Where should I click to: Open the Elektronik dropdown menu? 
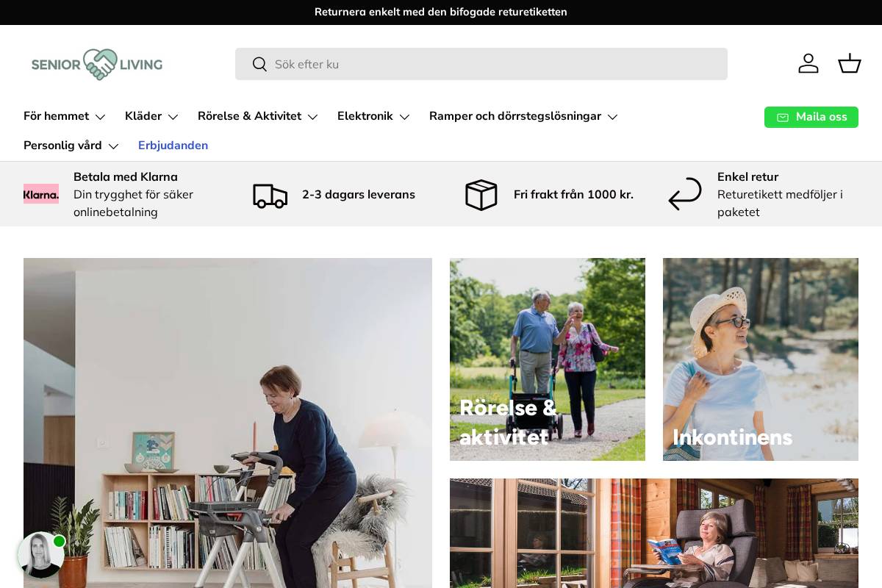pyautogui.click(x=373, y=116)
